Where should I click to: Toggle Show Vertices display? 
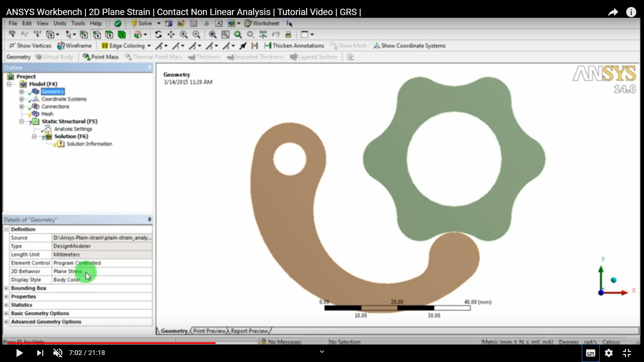tap(30, 46)
